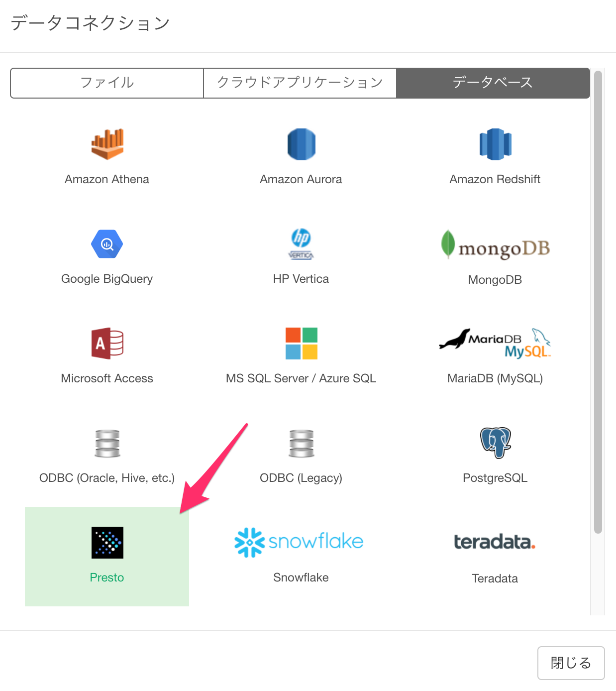Screen dimensions: 616x691
Task: Pick the MariaDB MySQL logo
Action: coord(495,344)
